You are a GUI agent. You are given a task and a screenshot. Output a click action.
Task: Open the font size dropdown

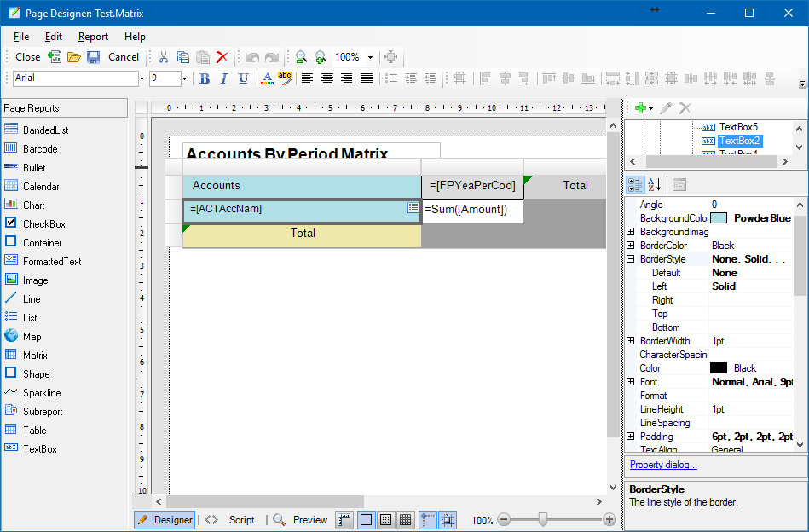pyautogui.click(x=184, y=79)
